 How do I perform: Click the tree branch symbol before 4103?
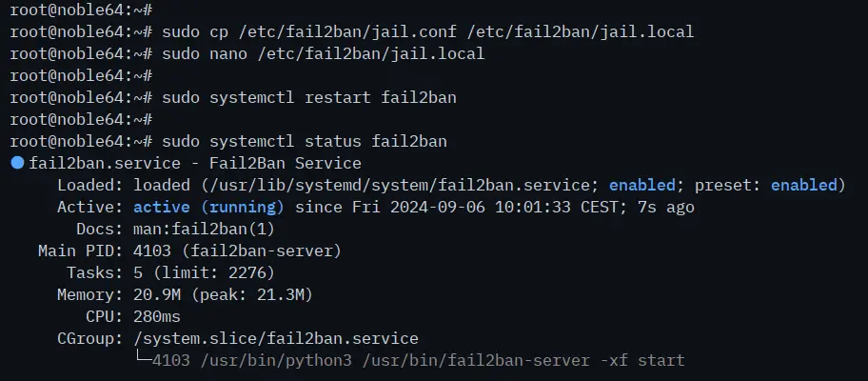(143, 359)
